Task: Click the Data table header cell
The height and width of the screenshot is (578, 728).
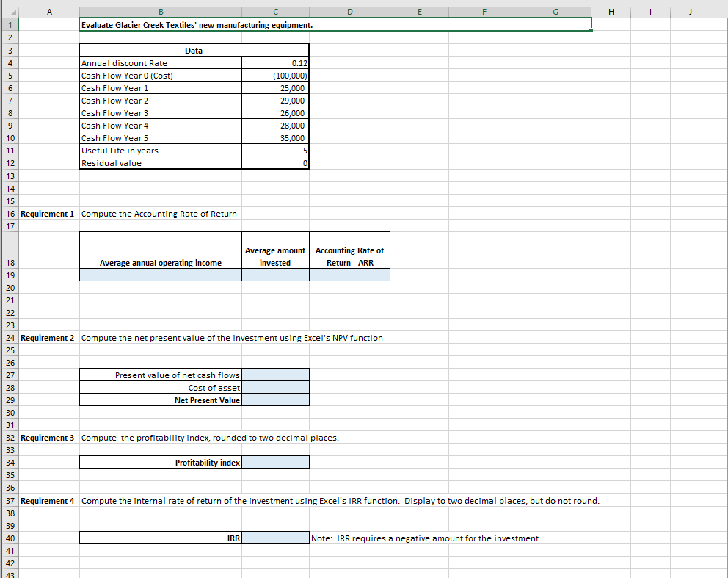Action: 194,50
